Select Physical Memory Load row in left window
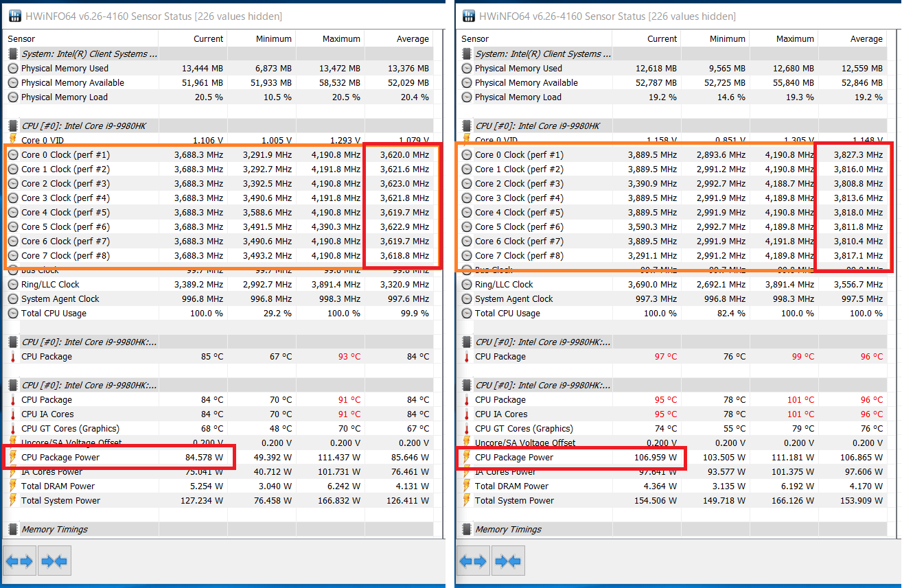Screen dimensions: 902x588 (218, 97)
